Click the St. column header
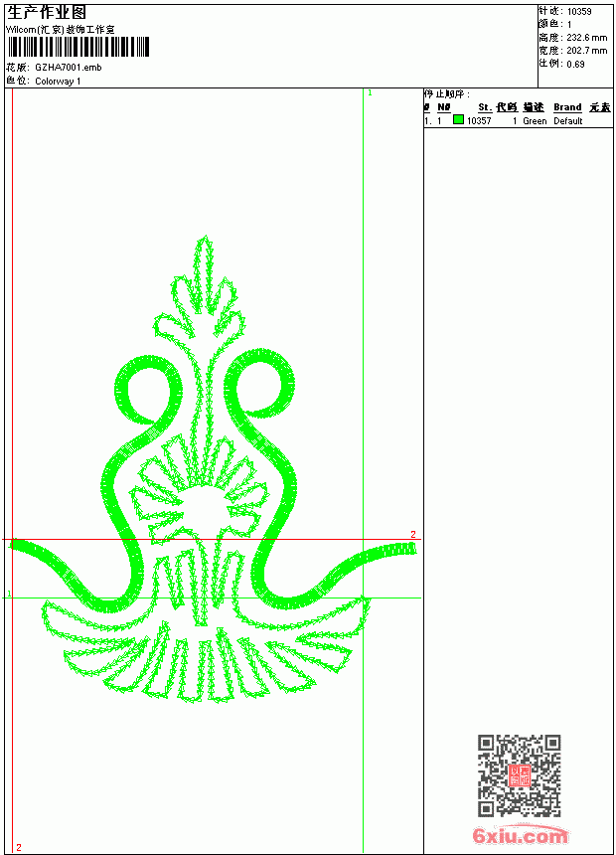Viewport: 616px width, 855px height. coord(485,107)
